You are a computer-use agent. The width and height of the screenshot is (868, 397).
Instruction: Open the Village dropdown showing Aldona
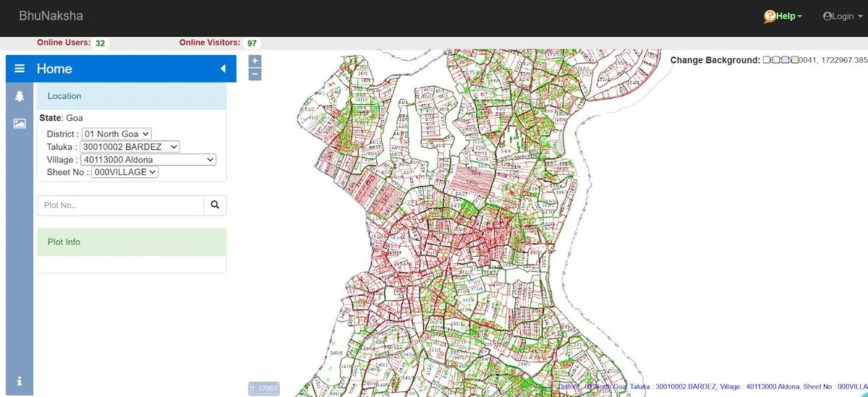pyautogui.click(x=148, y=160)
